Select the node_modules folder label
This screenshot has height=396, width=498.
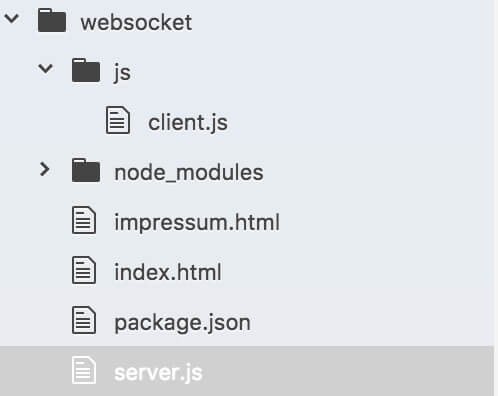[x=189, y=173]
